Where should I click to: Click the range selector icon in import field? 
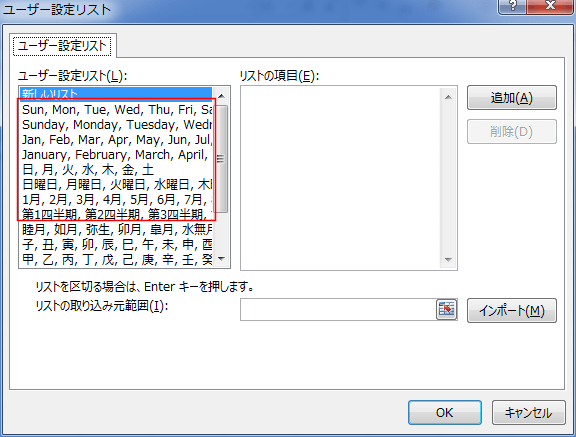pos(446,309)
